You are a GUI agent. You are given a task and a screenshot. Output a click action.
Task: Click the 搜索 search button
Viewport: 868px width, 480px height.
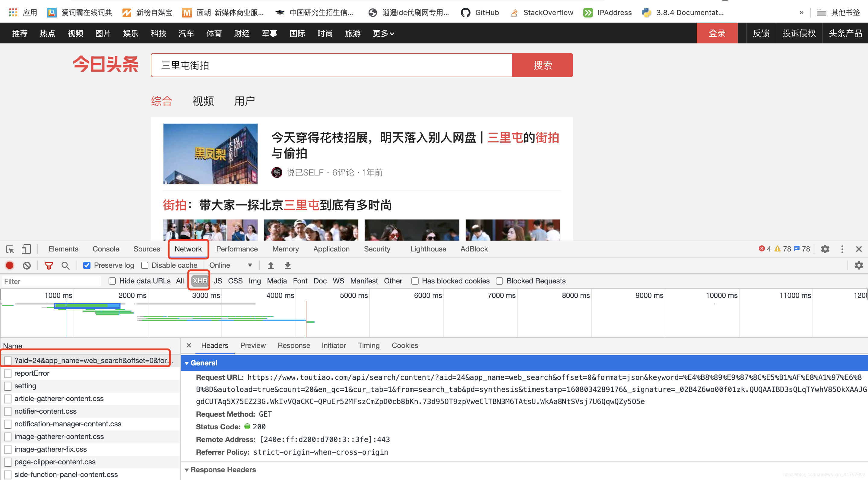click(x=542, y=65)
